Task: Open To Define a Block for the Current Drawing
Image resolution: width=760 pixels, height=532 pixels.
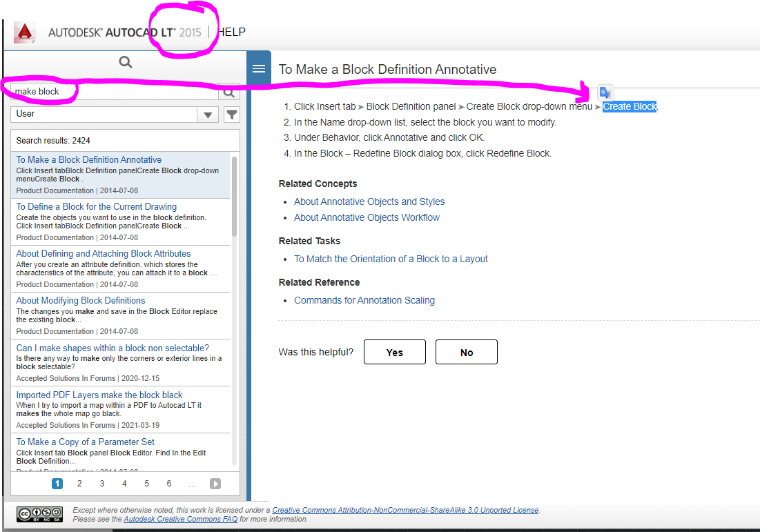Action: [97, 206]
